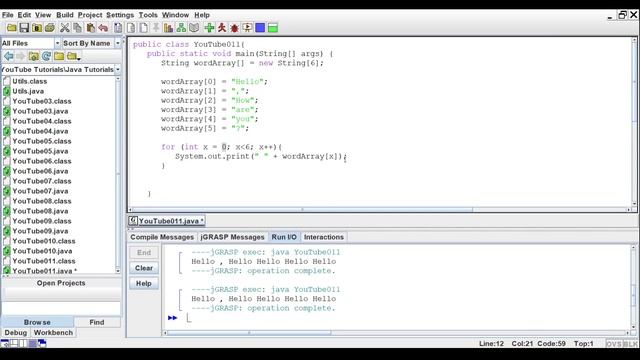Image resolution: width=640 pixels, height=360 pixels.
Task: Go up one folder in file browser
Action: (x=33, y=56)
